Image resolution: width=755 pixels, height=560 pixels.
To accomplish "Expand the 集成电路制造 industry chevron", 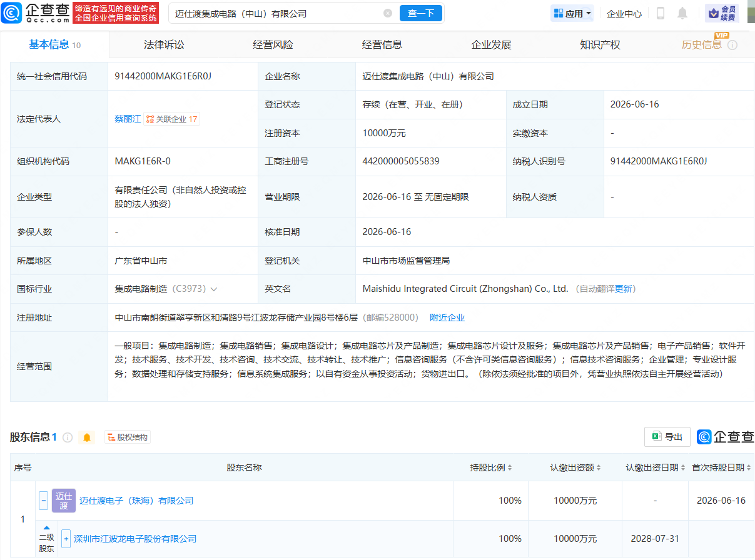I will pos(214,289).
